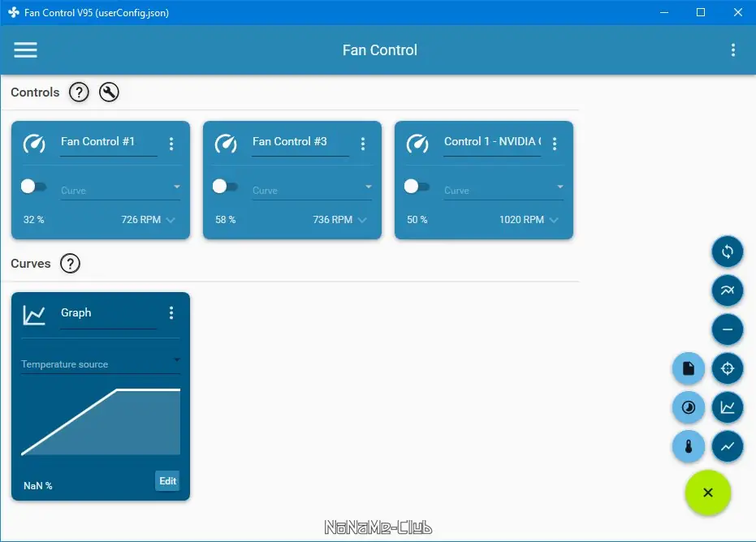Click the 726 RPM reading
This screenshot has height=542, width=756.
[140, 220]
